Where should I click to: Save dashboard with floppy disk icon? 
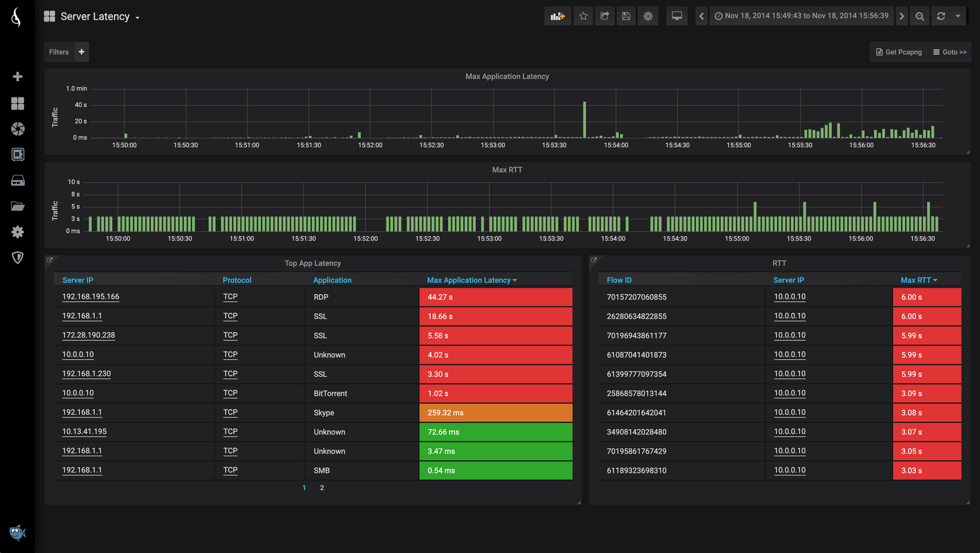tap(626, 16)
